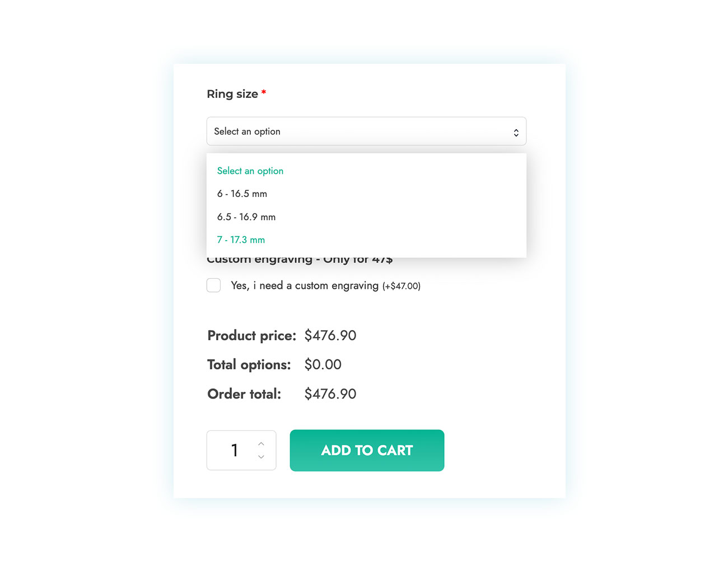The image size is (728, 563).
Task: Decrease quantity with the down arrow
Action: (261, 457)
